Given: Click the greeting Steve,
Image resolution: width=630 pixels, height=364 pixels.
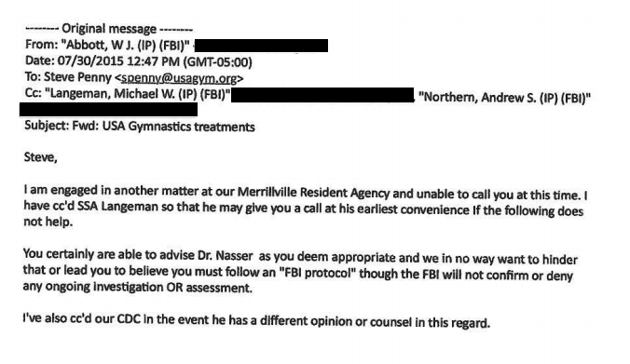Looking at the screenshot, I should pyautogui.click(x=41, y=157).
